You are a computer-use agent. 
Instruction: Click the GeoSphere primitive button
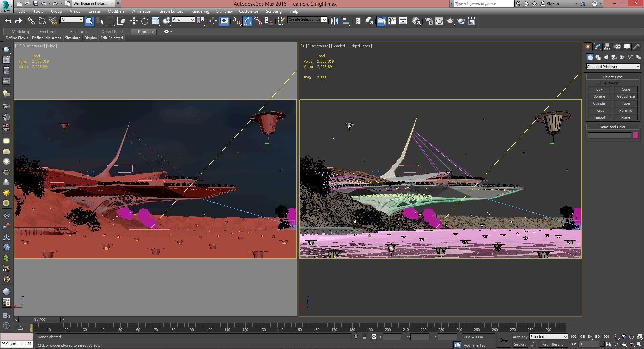click(x=626, y=96)
